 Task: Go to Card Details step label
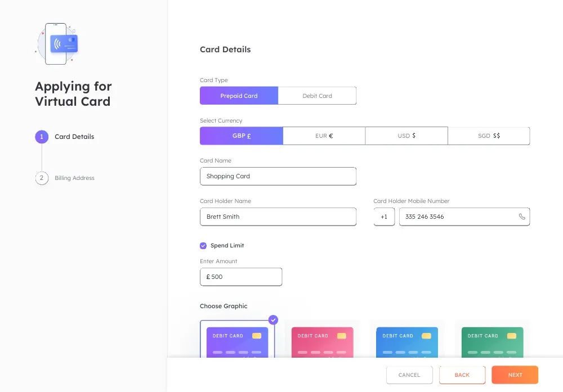74,137
